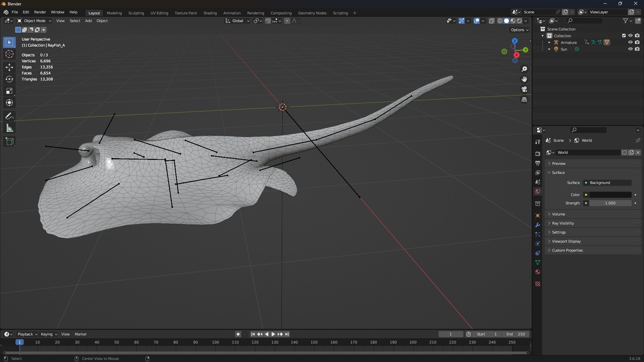
Task: Open the Object Mode dropdown
Action: click(34, 21)
